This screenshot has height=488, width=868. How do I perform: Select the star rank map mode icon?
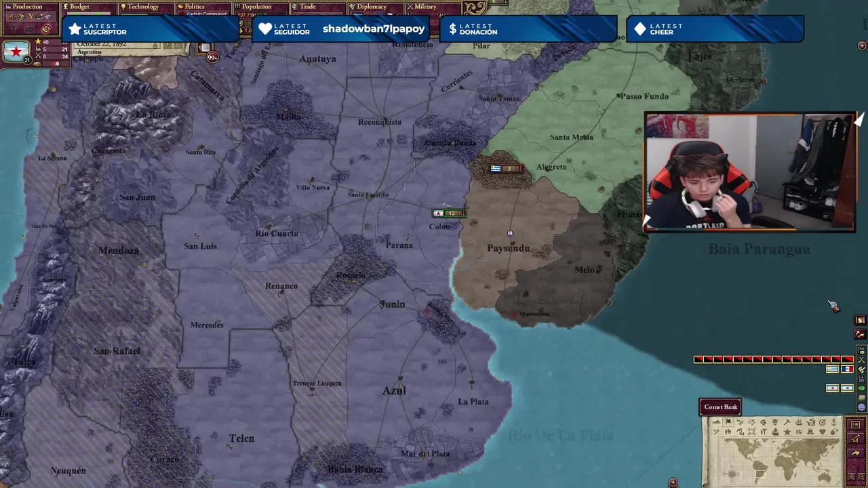point(787,432)
